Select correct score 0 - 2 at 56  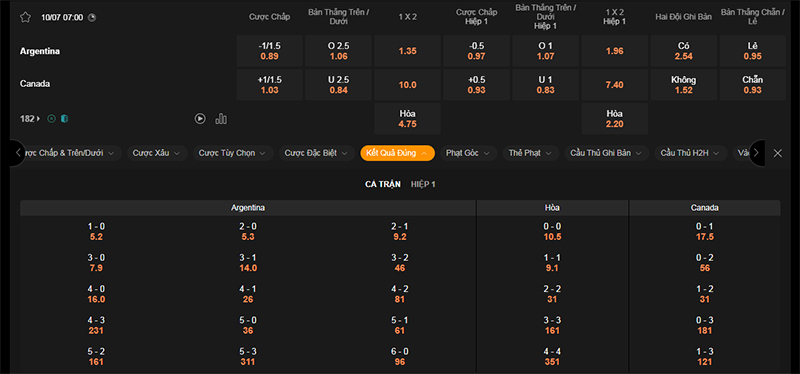click(x=705, y=263)
